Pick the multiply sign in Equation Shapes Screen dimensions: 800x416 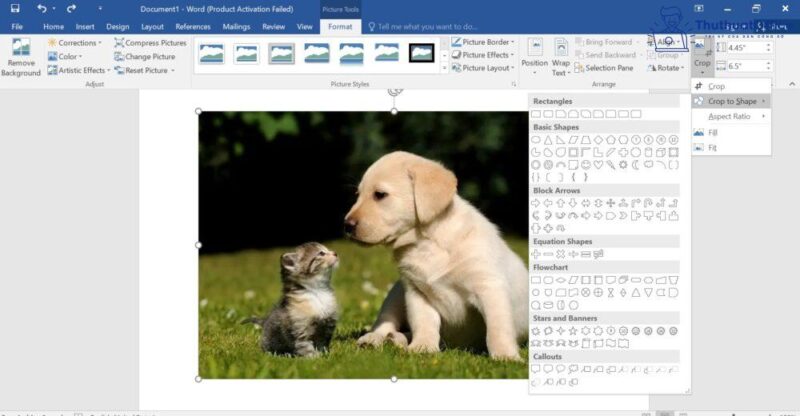[x=561, y=254]
